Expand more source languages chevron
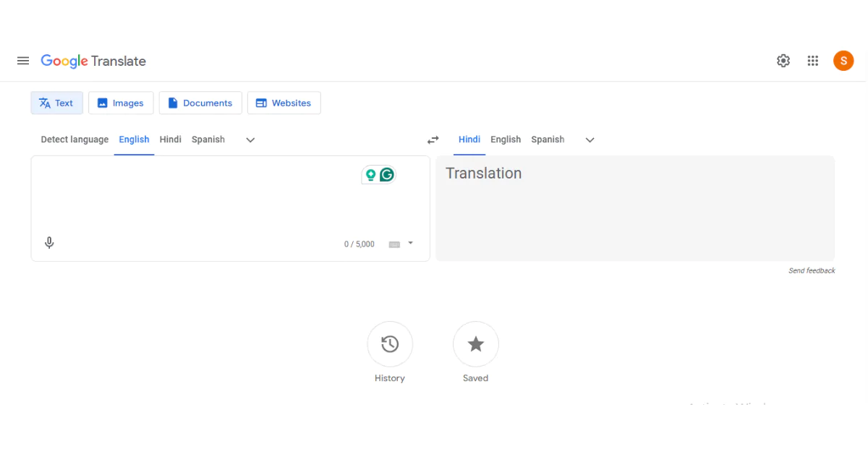The width and height of the screenshot is (868, 454). point(250,140)
